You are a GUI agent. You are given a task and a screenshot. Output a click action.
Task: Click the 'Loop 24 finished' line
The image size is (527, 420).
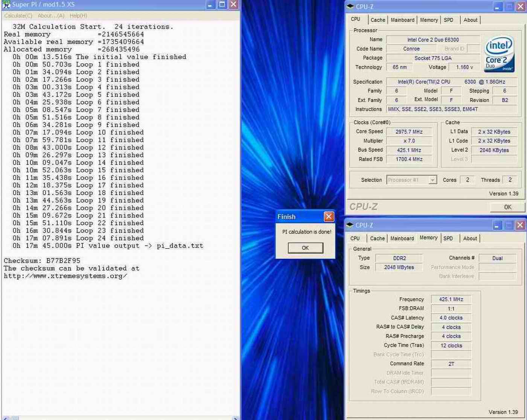[78, 238]
